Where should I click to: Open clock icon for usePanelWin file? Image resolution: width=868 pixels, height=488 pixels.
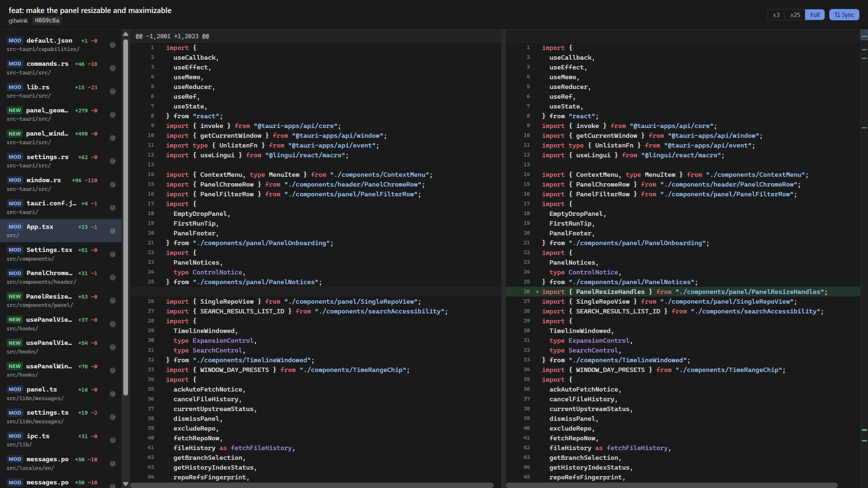(113, 371)
